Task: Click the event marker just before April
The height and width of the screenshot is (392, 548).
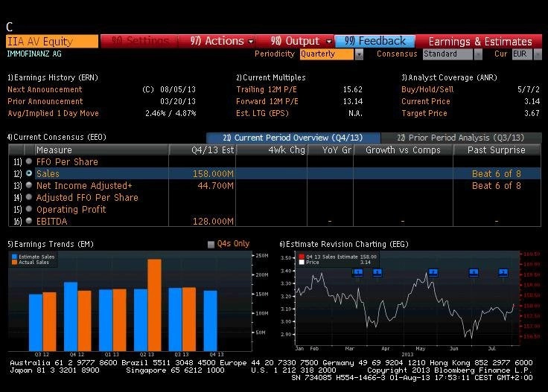Action: (377, 273)
